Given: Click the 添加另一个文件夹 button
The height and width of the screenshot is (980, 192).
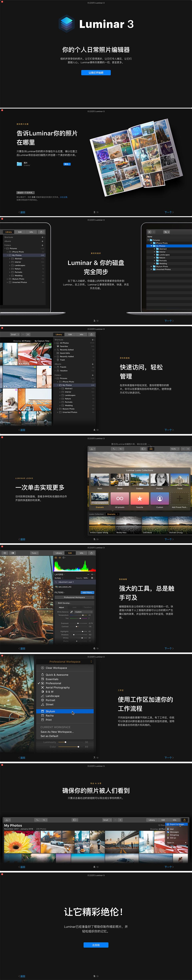Looking at the screenshot, I should [25, 193].
